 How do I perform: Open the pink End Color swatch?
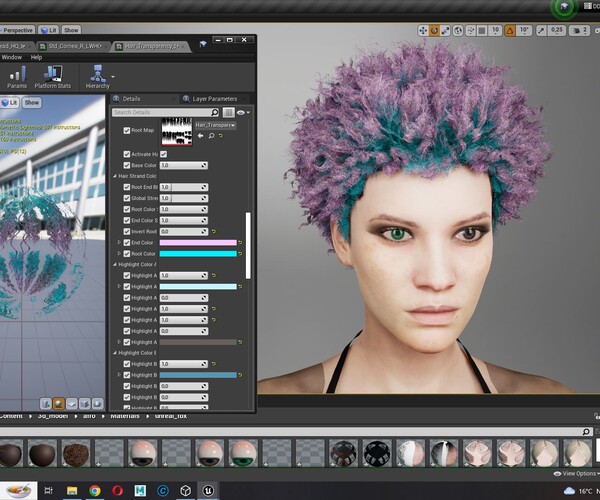pyautogui.click(x=198, y=243)
